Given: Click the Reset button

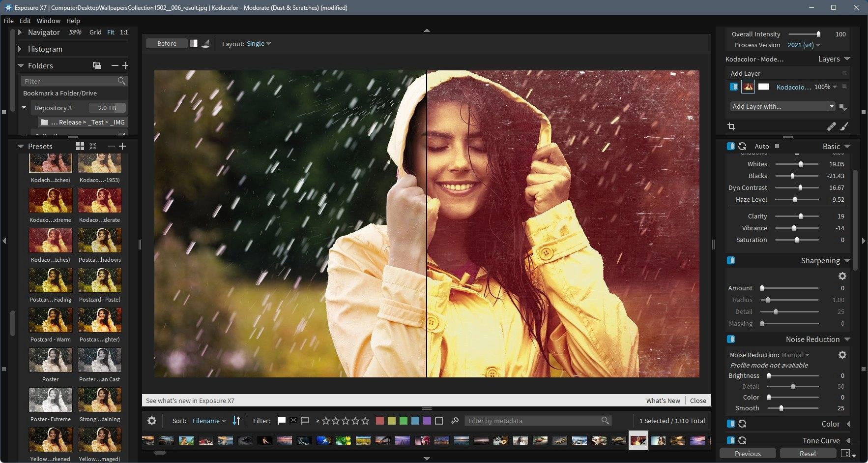Looking at the screenshot, I should (x=808, y=454).
